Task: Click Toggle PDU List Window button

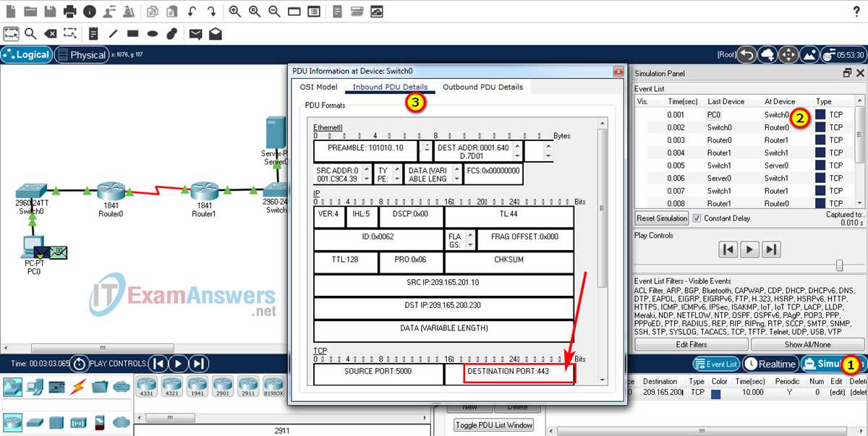Action: [493, 425]
